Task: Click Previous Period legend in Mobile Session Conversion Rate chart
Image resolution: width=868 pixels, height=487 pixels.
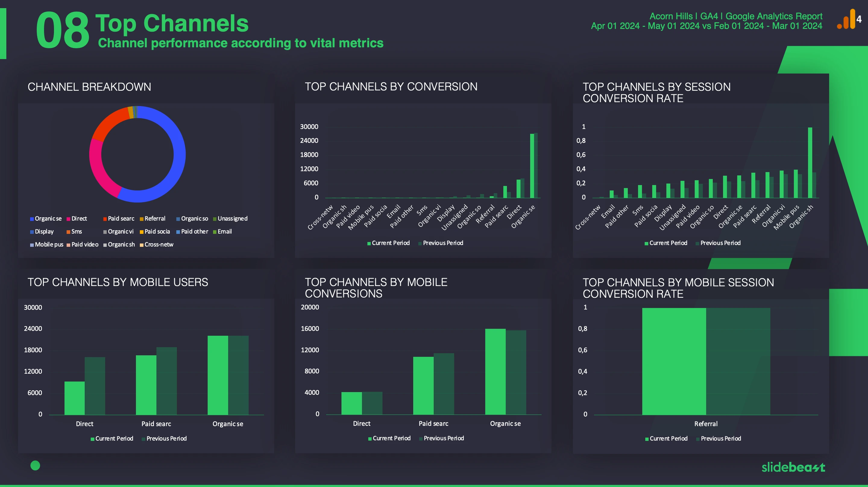Action: (719, 438)
